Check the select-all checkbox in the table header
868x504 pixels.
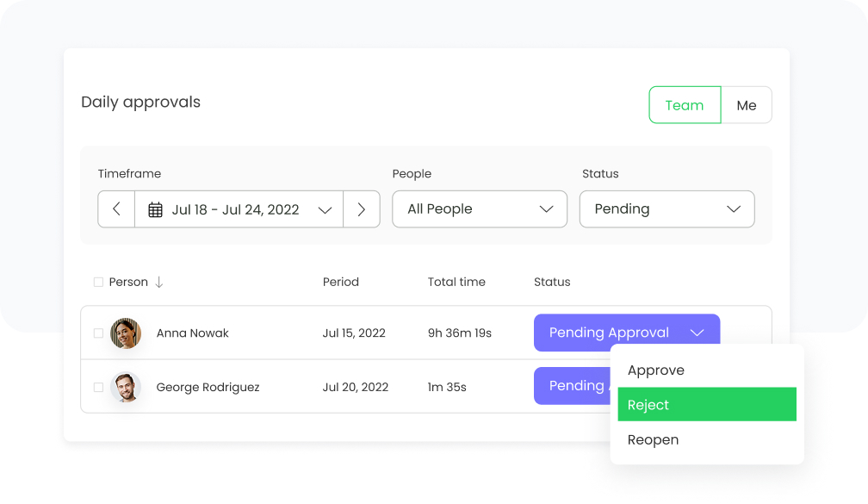point(98,282)
